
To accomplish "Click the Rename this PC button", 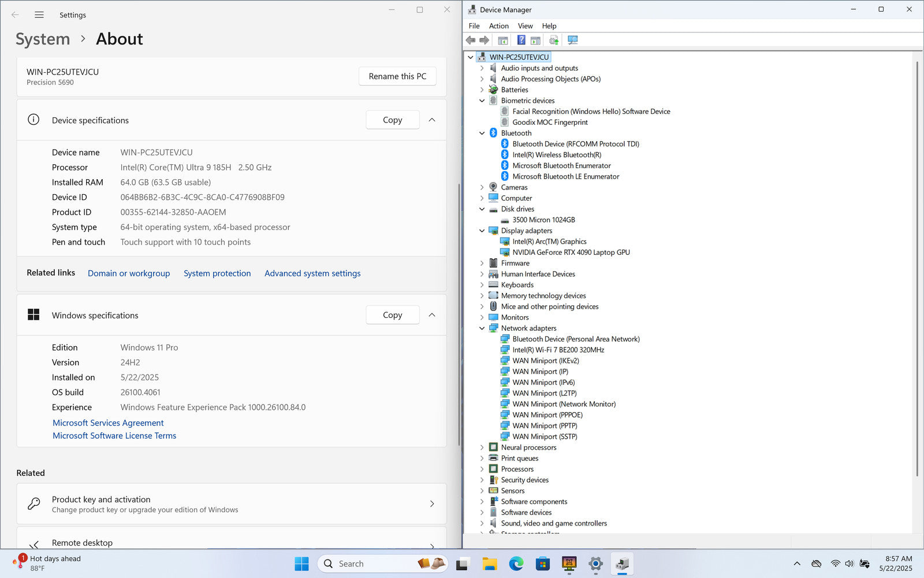I will tap(397, 76).
